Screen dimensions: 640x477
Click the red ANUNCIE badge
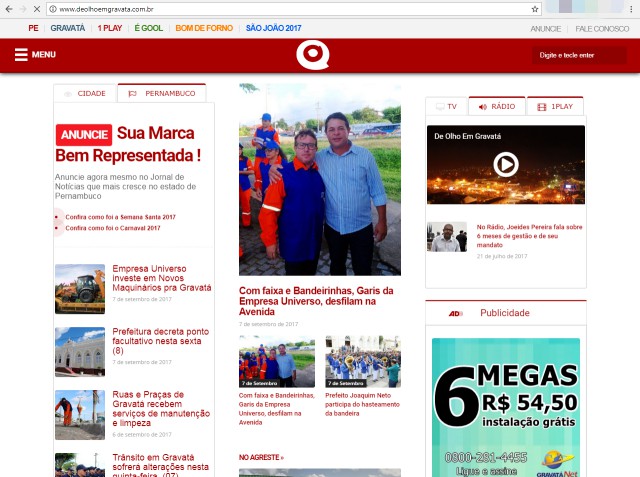point(84,135)
